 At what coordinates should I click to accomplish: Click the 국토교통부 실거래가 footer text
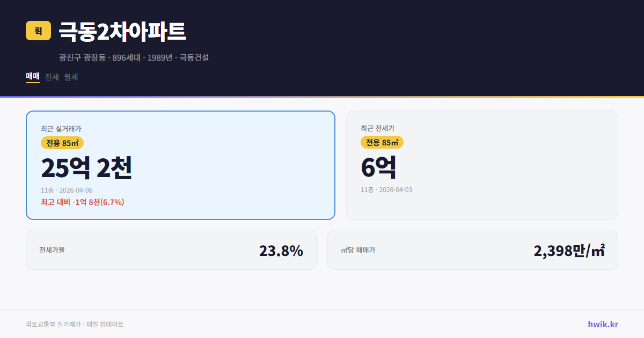(74, 324)
